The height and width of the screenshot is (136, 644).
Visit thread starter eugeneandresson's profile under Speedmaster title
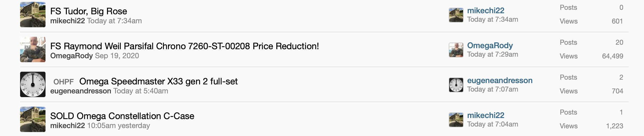(x=80, y=91)
